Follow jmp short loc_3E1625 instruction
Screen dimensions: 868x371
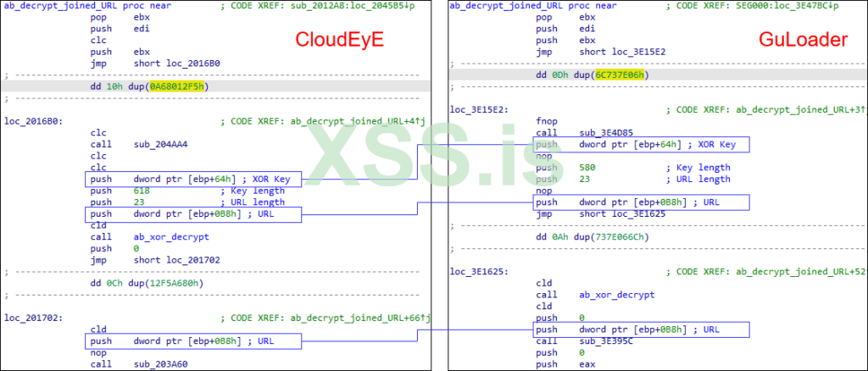click(601, 214)
